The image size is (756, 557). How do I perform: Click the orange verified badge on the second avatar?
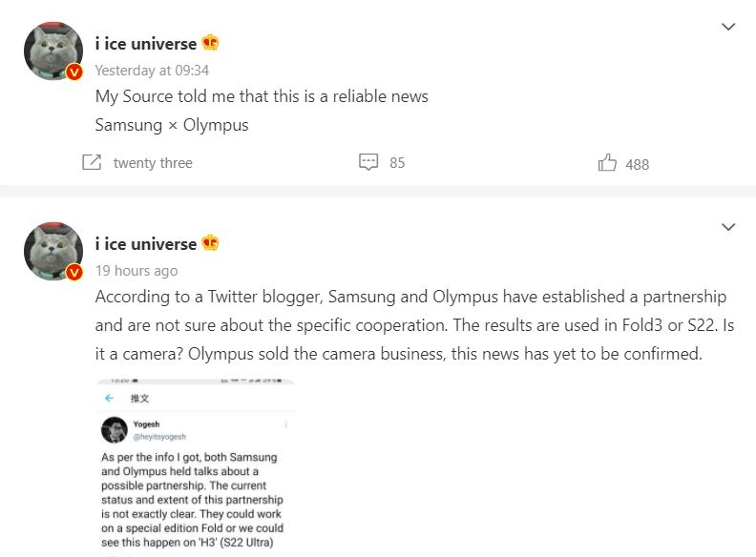pos(74,272)
